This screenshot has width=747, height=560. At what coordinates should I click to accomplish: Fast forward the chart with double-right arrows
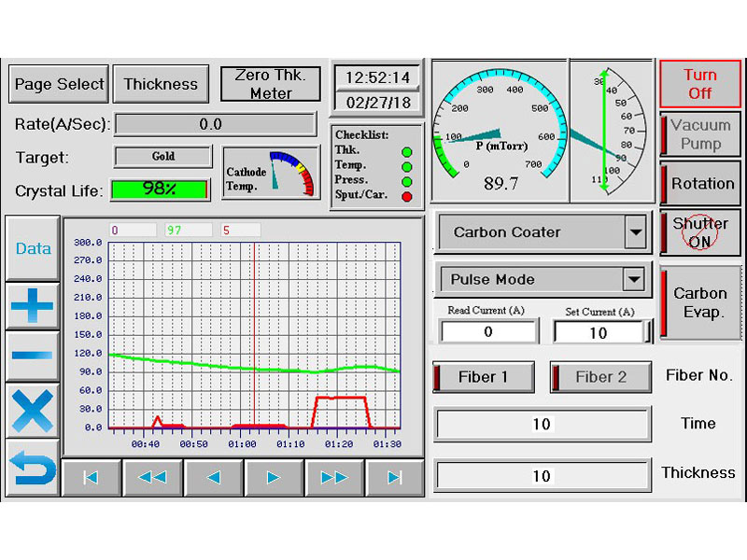tap(333, 478)
